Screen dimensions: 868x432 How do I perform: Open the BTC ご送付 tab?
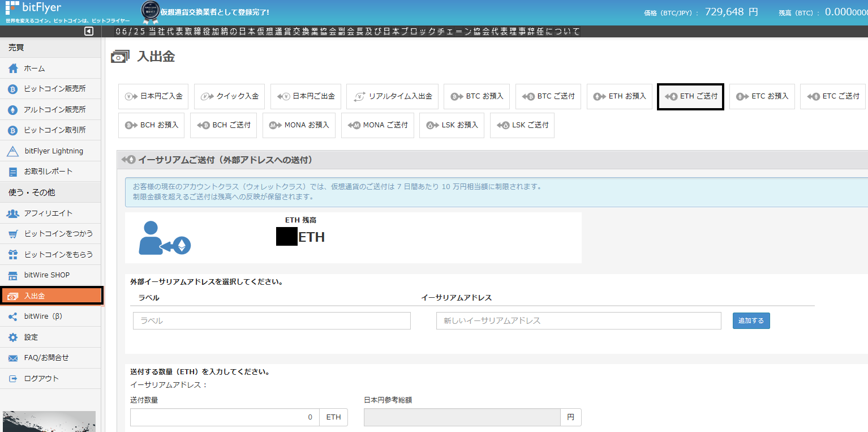[x=548, y=96]
